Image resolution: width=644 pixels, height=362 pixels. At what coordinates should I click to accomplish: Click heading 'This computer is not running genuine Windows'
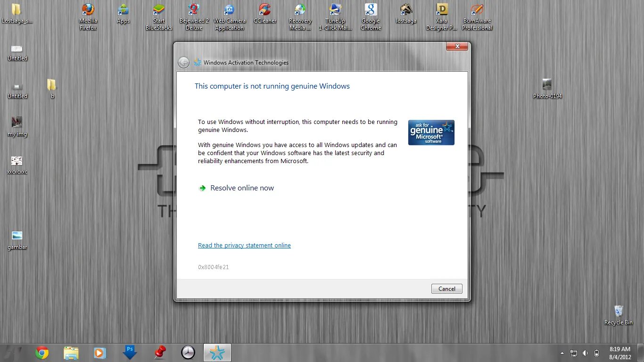click(x=272, y=86)
